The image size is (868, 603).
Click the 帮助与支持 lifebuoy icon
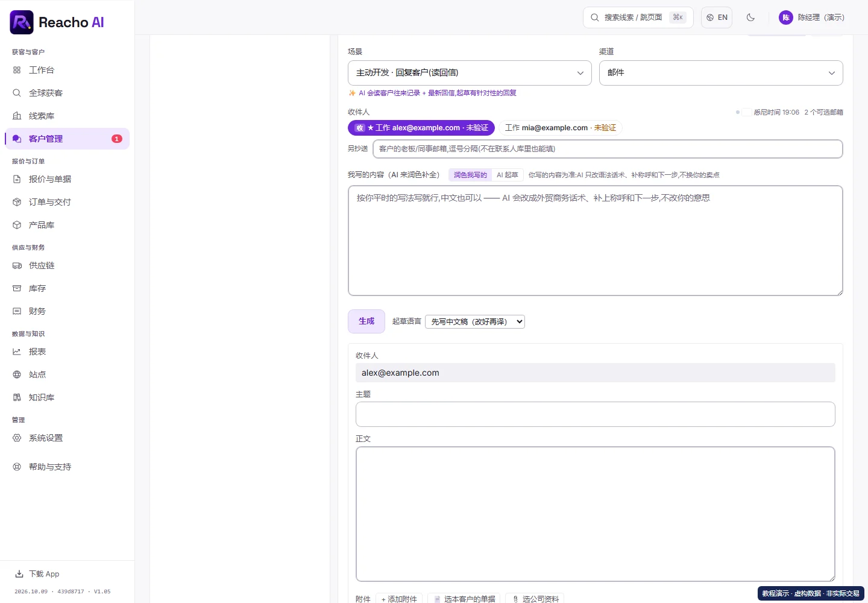(x=17, y=467)
